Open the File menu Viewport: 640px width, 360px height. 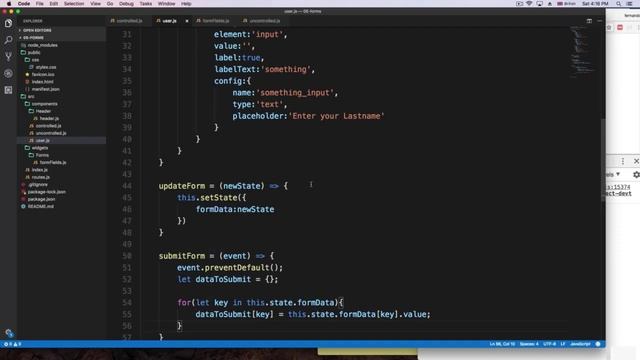[40, 4]
